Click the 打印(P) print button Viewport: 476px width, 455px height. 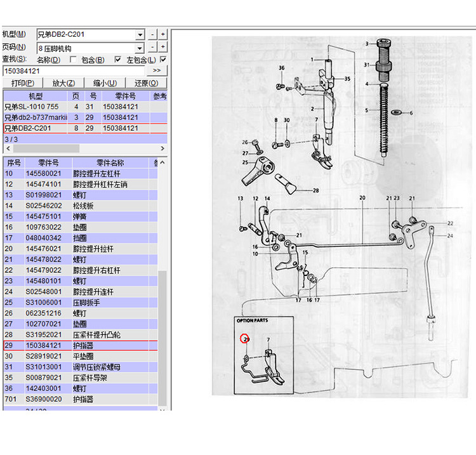pyautogui.click(x=23, y=83)
